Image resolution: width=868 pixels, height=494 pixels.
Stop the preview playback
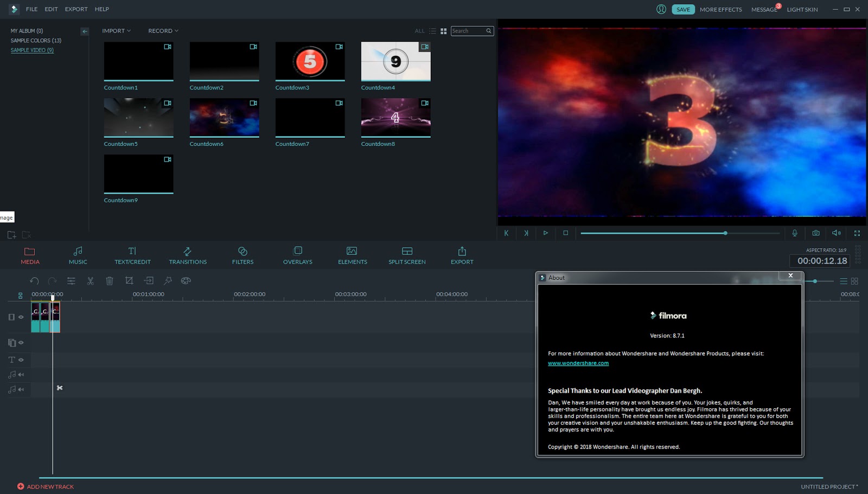tap(565, 233)
